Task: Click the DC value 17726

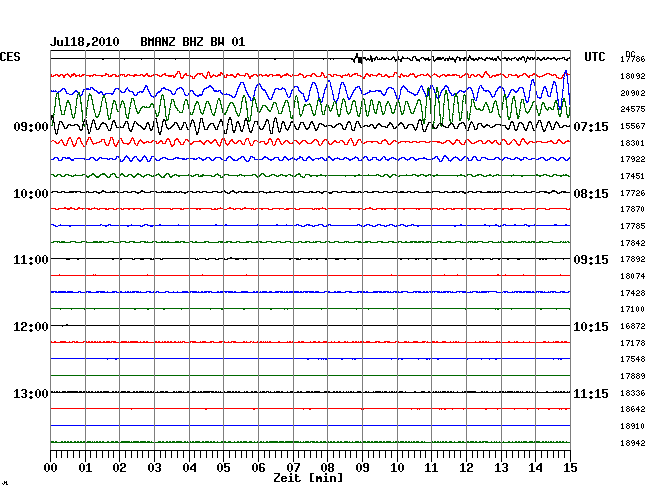Action: [x=633, y=194]
